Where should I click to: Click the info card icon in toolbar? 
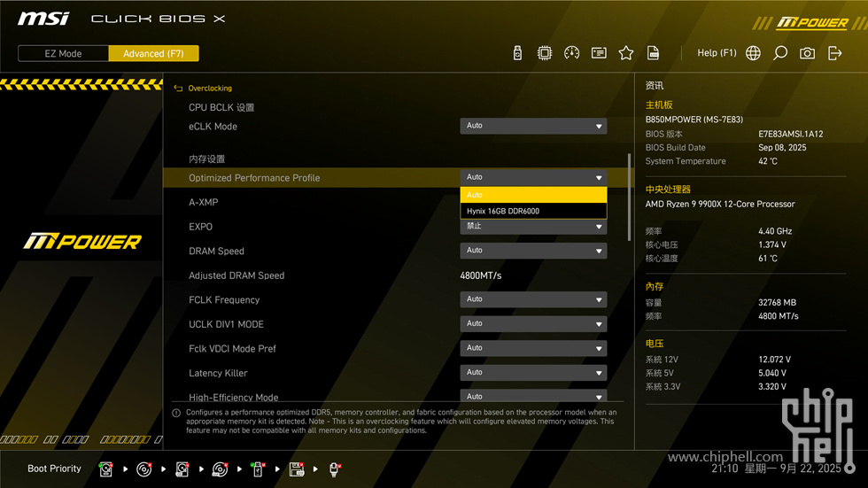tap(599, 53)
